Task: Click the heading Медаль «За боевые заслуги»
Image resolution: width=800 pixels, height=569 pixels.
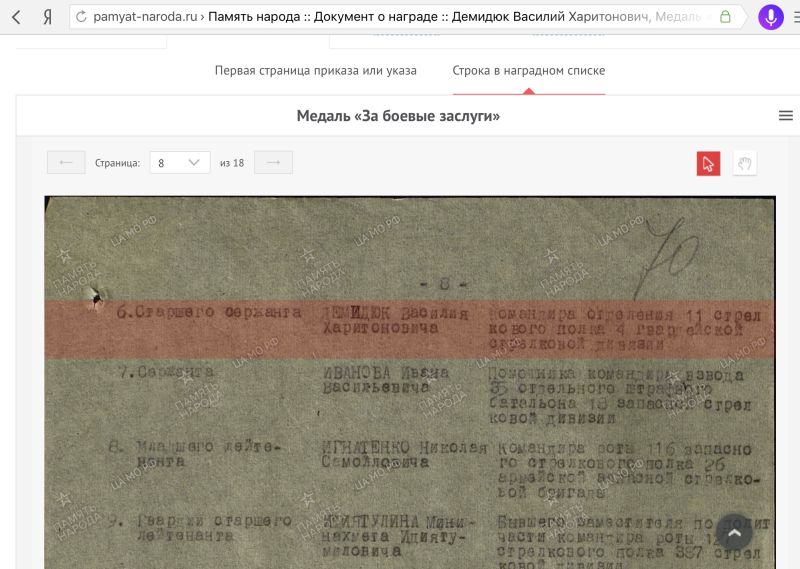Action: pos(398,116)
